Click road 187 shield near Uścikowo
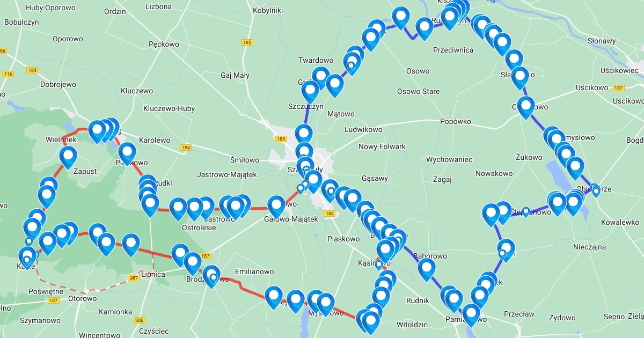The width and height of the screenshot is (644, 338). coord(618,88)
